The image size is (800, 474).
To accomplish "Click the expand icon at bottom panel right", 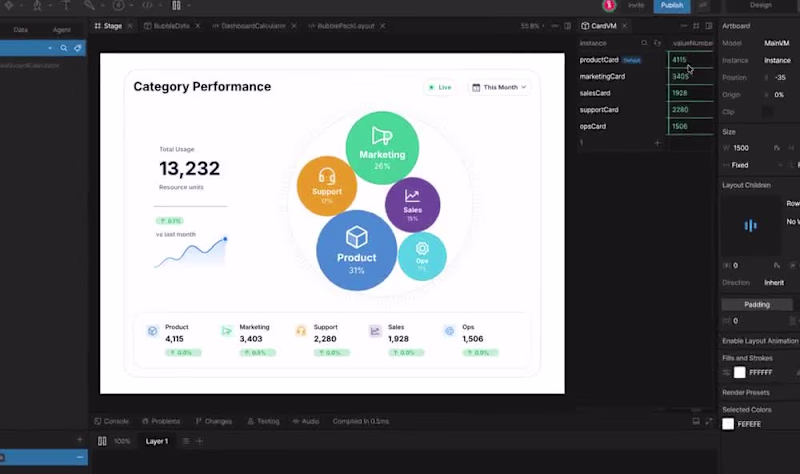I will [x=709, y=421].
